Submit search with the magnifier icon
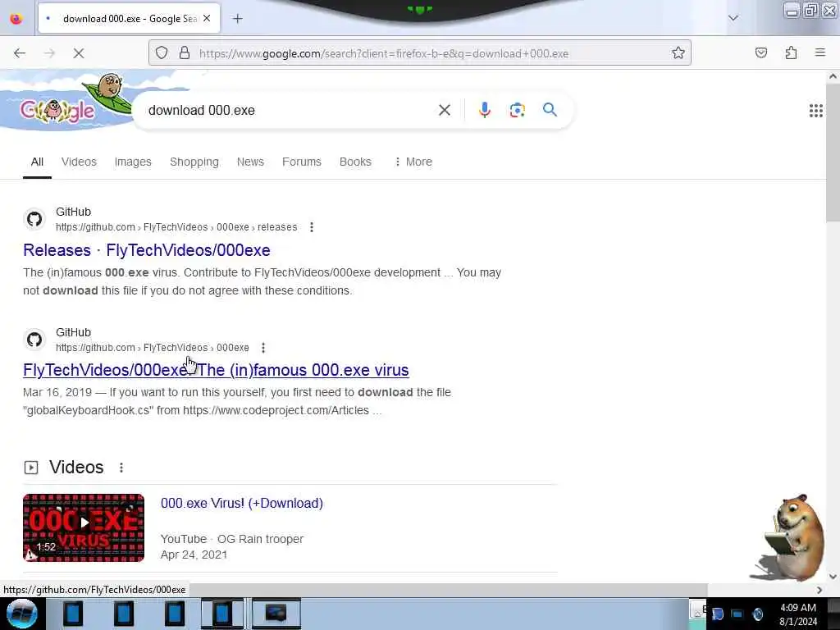The width and height of the screenshot is (840, 630). coord(550,110)
